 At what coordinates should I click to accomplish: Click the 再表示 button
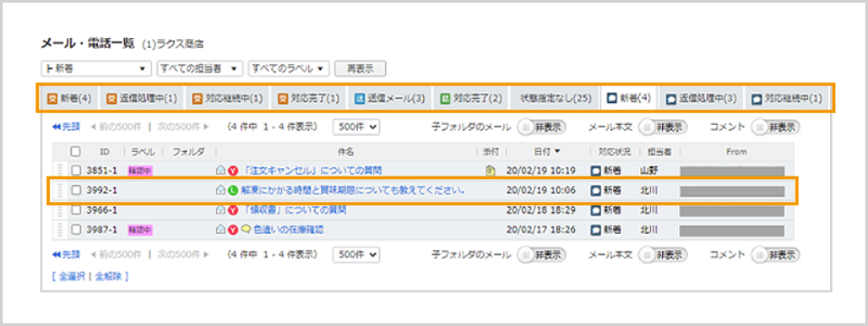(x=361, y=69)
